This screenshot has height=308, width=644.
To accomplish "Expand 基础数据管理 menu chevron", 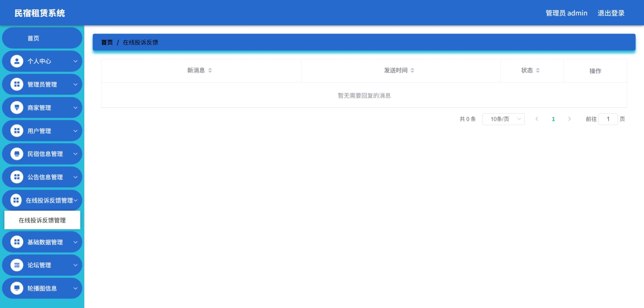I will pyautogui.click(x=75, y=242).
